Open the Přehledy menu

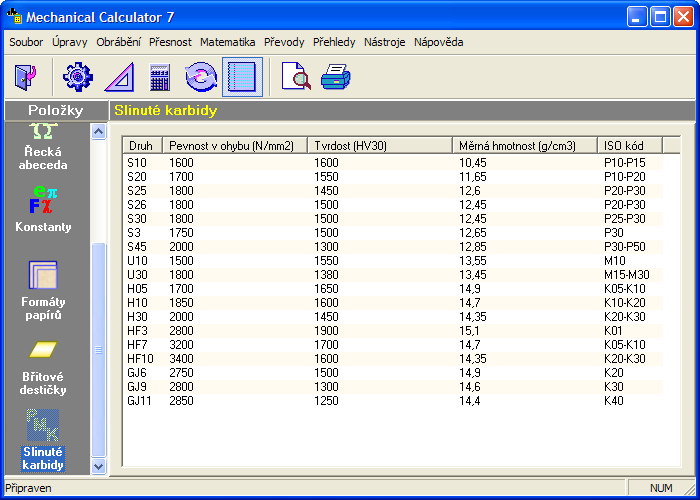point(334,42)
